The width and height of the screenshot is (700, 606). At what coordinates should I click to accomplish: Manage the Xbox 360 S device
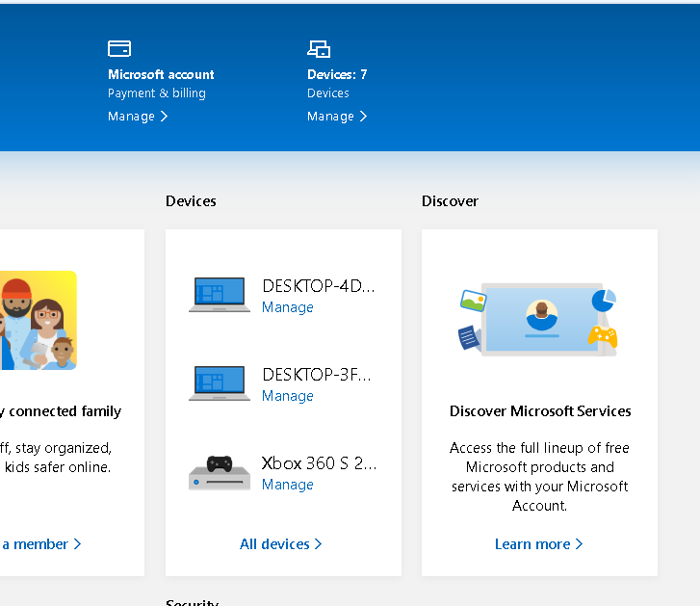click(287, 485)
